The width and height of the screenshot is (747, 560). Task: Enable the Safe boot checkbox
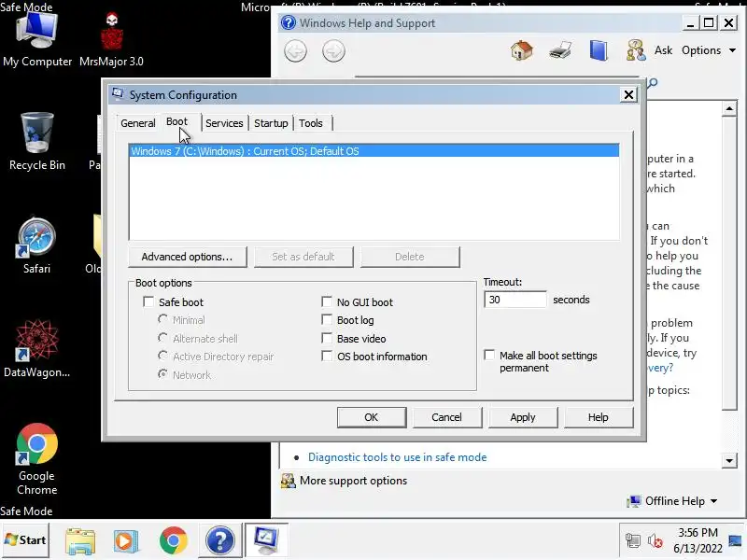(x=148, y=301)
